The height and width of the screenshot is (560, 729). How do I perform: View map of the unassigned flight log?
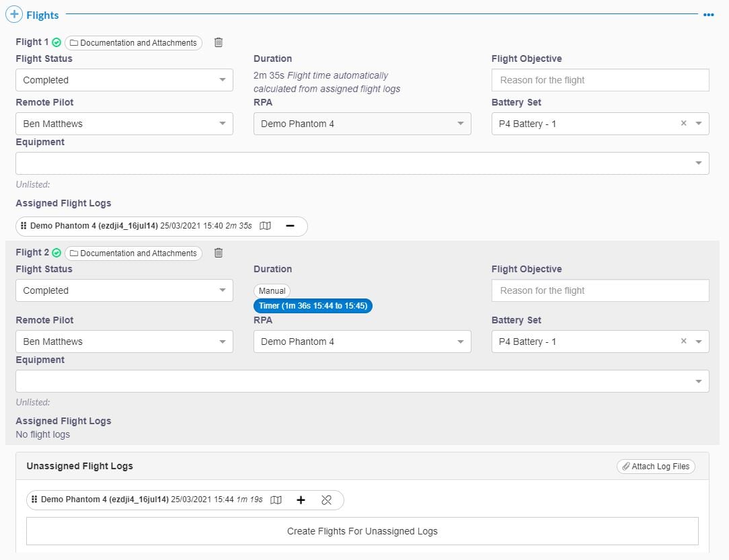point(276,499)
